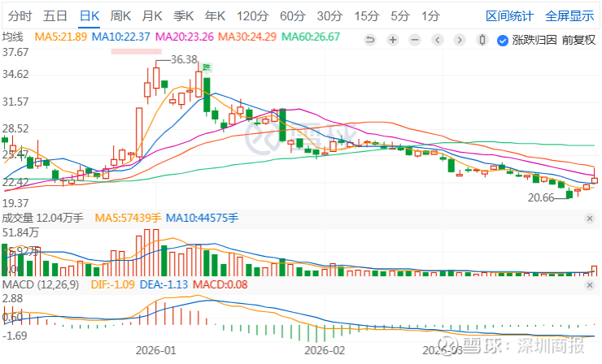Open the 前复权 adjustment dropdown
This screenshot has width=602, height=364.
[578, 39]
